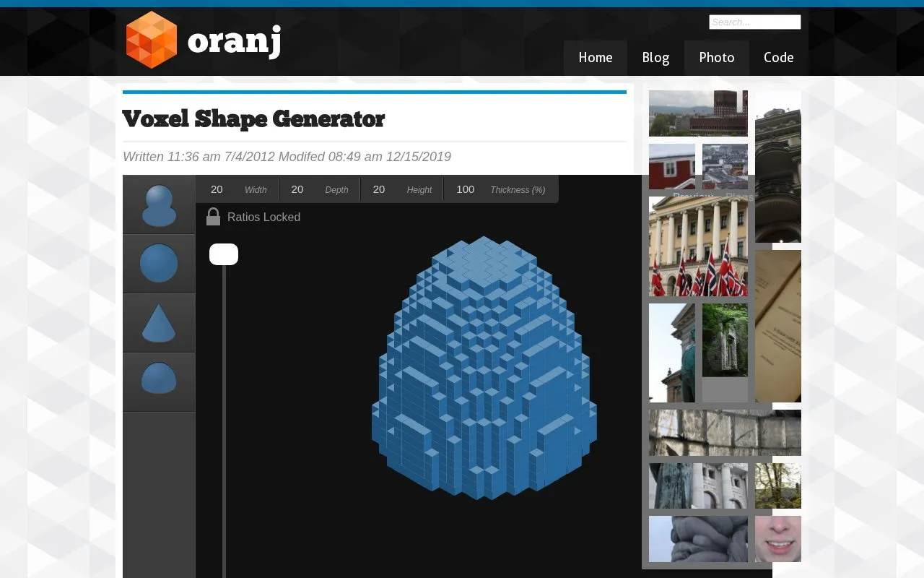
Task: Select the sphere shape icon
Action: (x=159, y=264)
